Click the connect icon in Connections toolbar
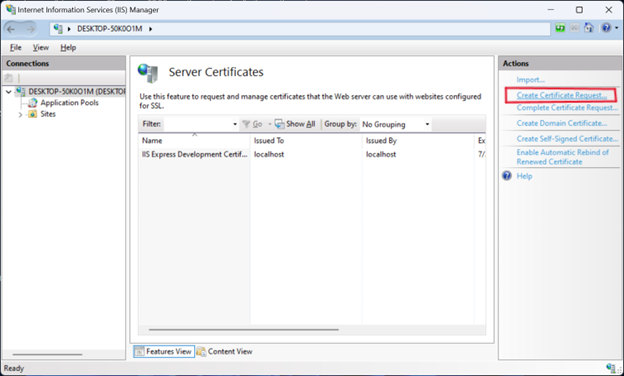Viewport: 624px width, 376px height. pyautogui.click(x=9, y=78)
